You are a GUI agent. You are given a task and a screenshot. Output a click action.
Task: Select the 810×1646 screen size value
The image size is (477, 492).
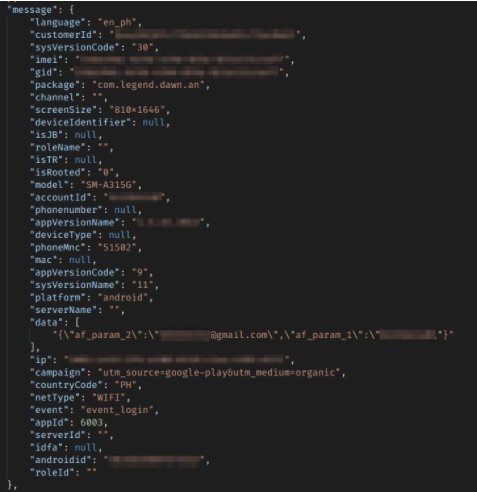(x=137, y=110)
